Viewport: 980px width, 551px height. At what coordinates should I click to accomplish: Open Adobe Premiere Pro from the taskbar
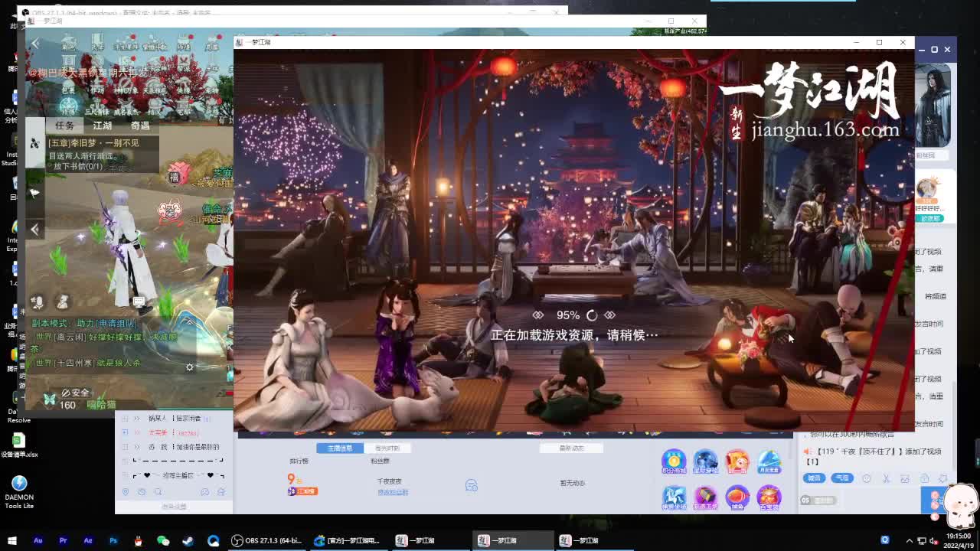coord(63,540)
